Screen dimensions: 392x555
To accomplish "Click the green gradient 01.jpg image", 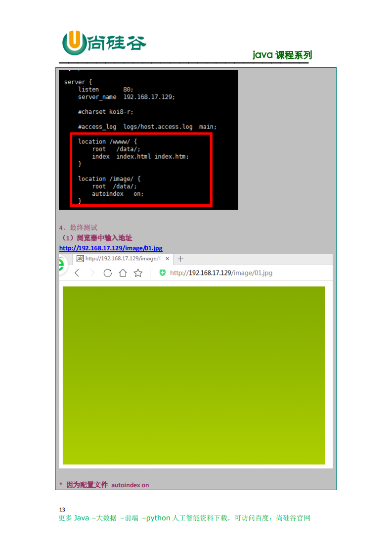I will 193,375.
